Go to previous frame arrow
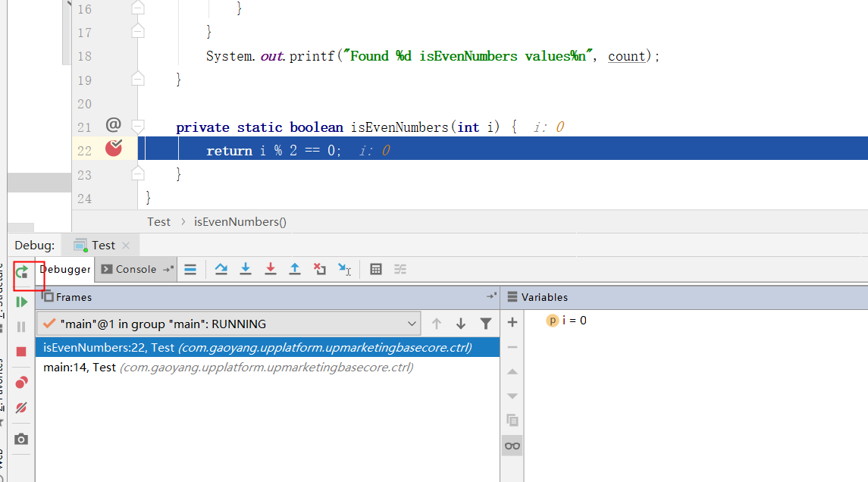This screenshot has width=868, height=482. pyautogui.click(x=436, y=324)
